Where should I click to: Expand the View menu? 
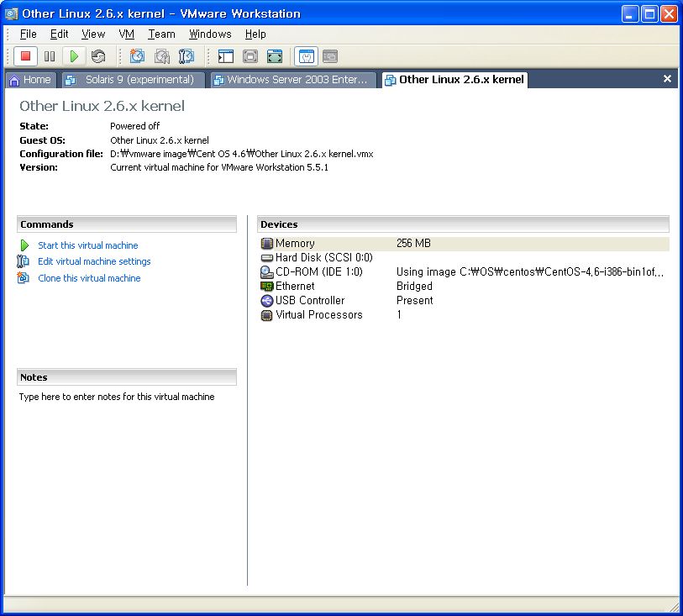coord(93,34)
